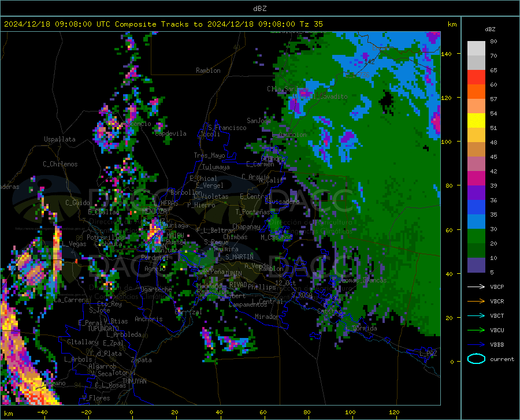This screenshot has height=420, width=520.
Task: Click the S_MARTIN label on the map
Action: (239, 257)
